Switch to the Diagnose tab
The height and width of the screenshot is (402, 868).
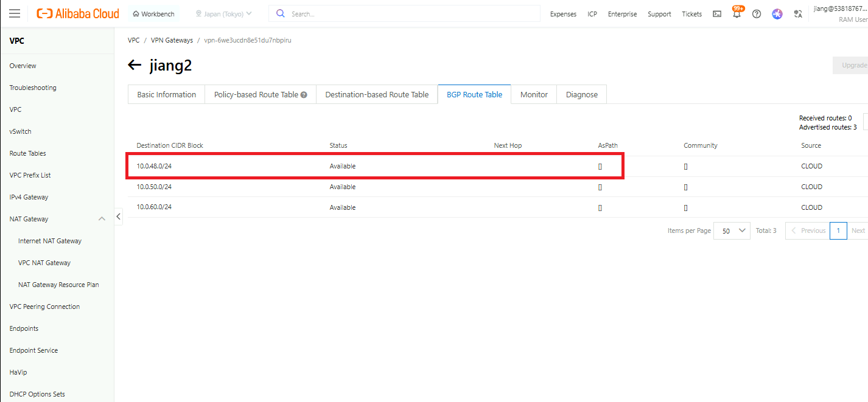(581, 94)
